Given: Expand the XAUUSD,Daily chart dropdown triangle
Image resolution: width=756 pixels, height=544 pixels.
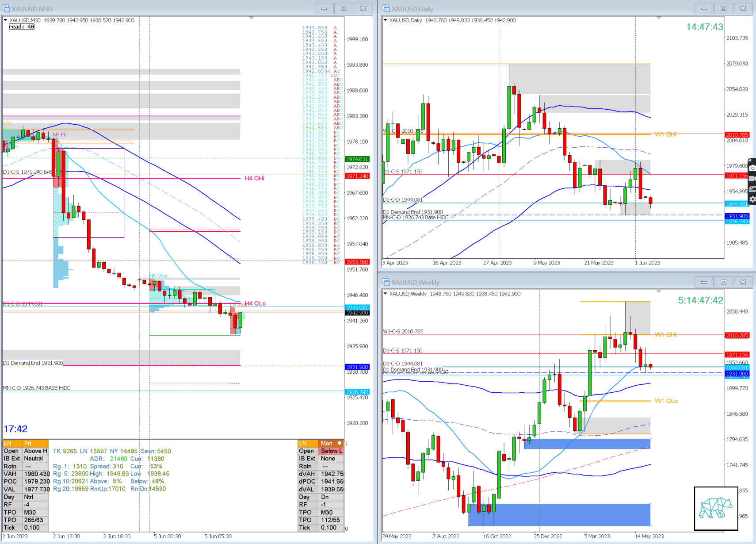Looking at the screenshot, I should [385, 20].
